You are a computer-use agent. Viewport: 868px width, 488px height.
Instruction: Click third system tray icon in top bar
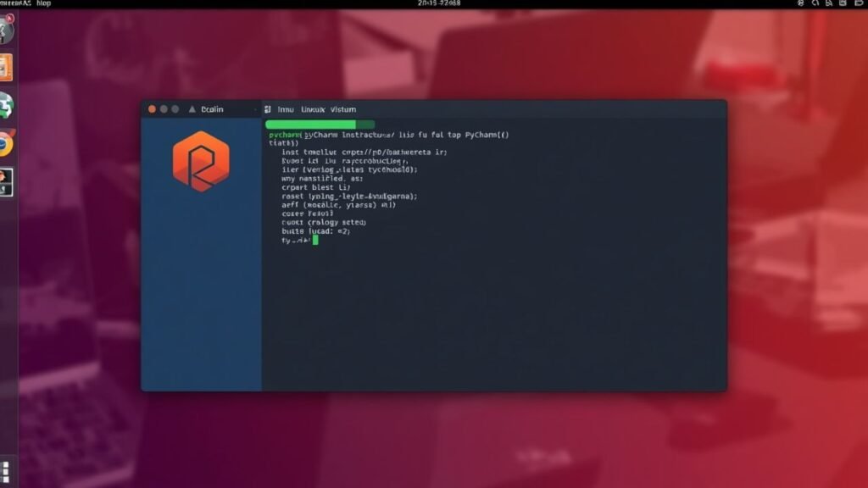(x=829, y=3)
